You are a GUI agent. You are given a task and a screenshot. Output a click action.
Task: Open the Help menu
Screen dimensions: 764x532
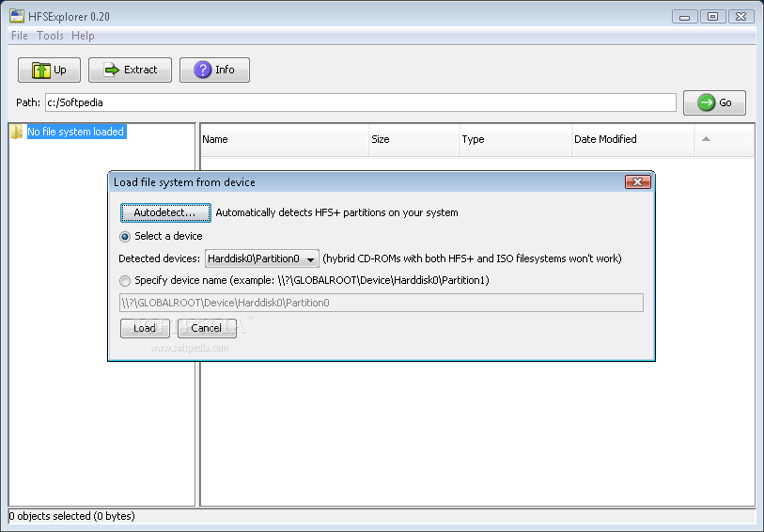83,36
